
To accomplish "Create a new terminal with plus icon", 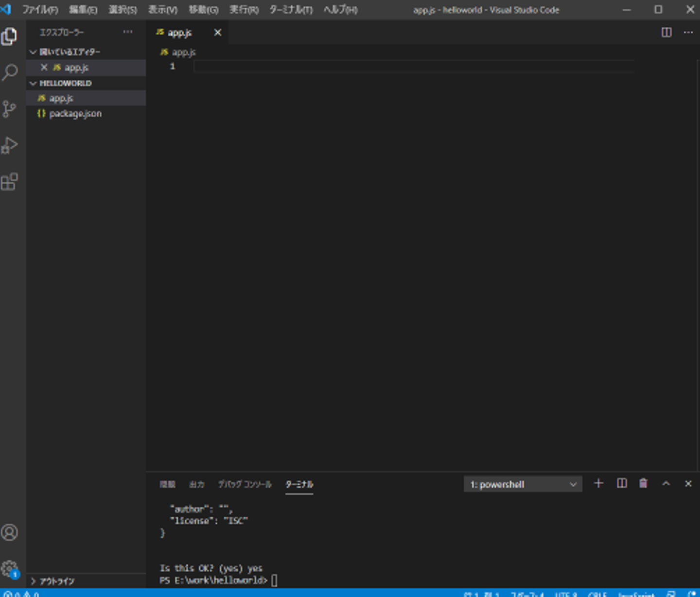I will [598, 483].
